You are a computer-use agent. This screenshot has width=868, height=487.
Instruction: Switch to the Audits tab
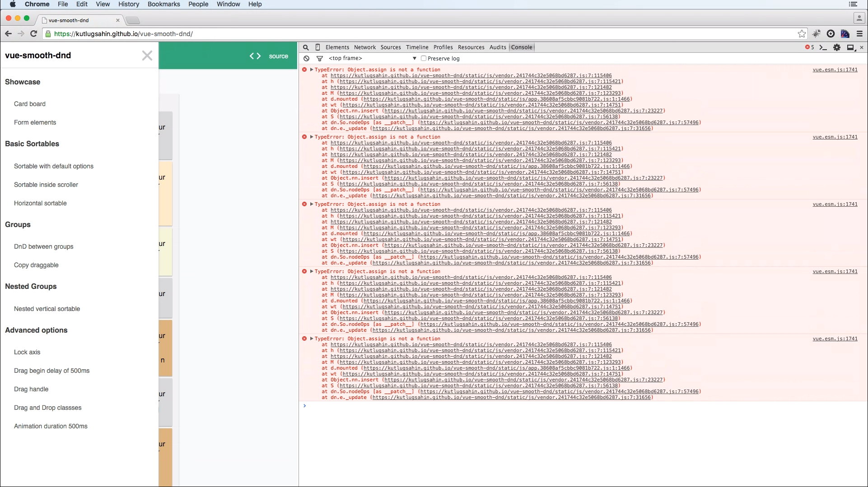[498, 47]
